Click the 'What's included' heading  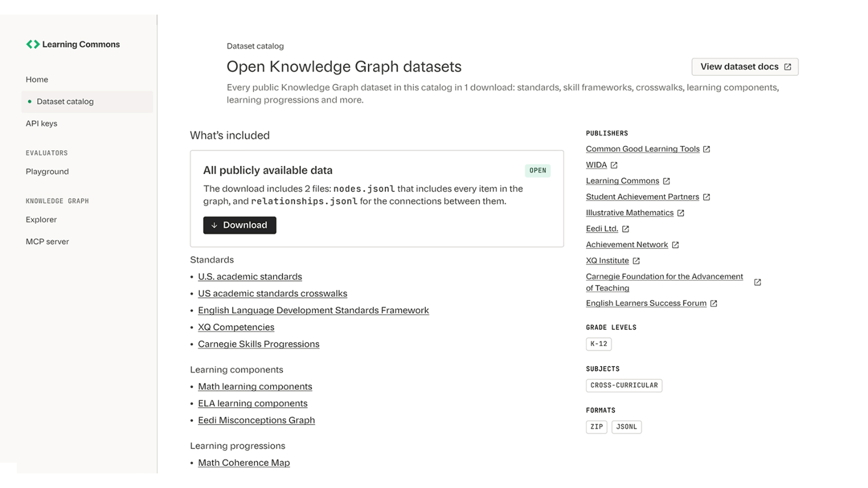tap(229, 136)
